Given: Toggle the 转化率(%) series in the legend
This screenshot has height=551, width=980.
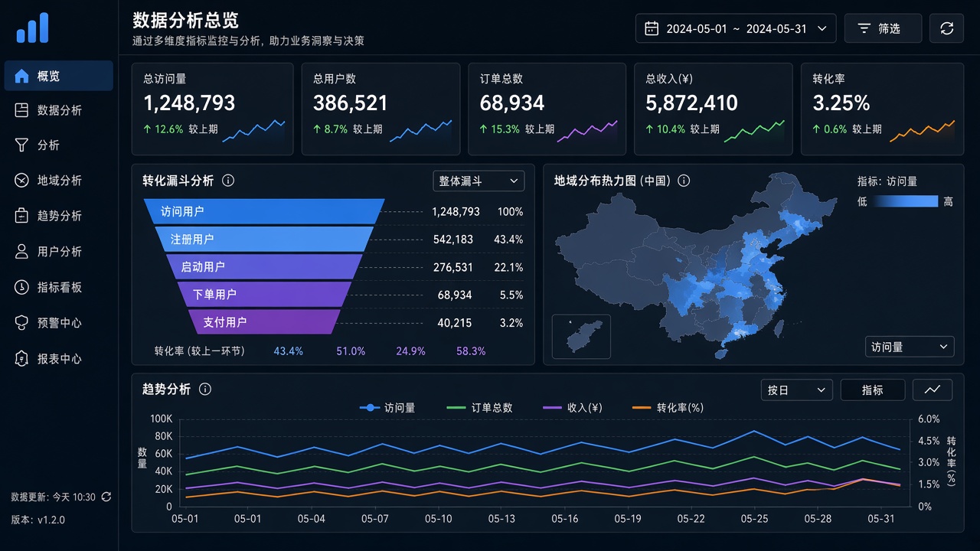Looking at the screenshot, I should click(668, 408).
